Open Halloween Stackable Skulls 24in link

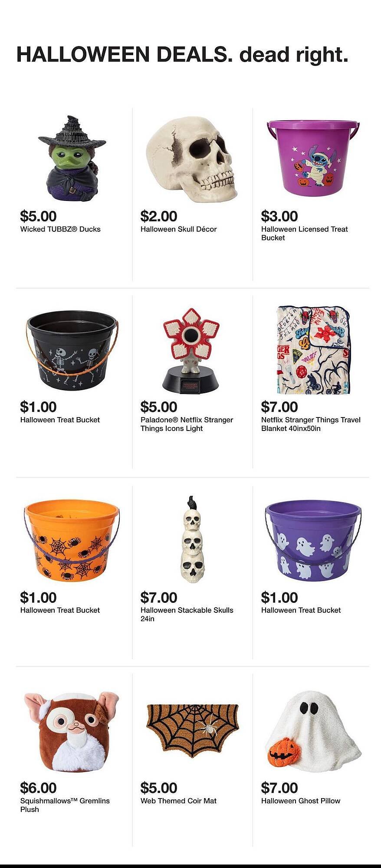pos(187,614)
